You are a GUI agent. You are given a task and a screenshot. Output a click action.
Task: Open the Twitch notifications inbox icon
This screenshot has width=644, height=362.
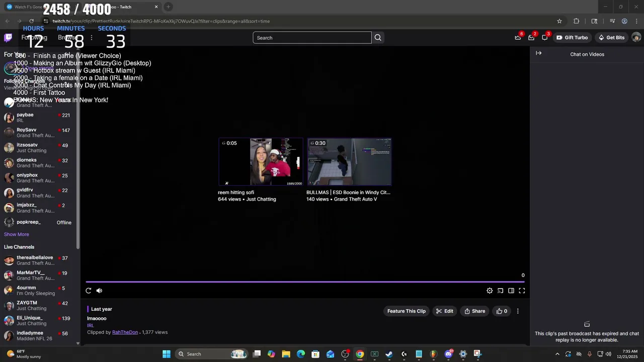[531, 38]
